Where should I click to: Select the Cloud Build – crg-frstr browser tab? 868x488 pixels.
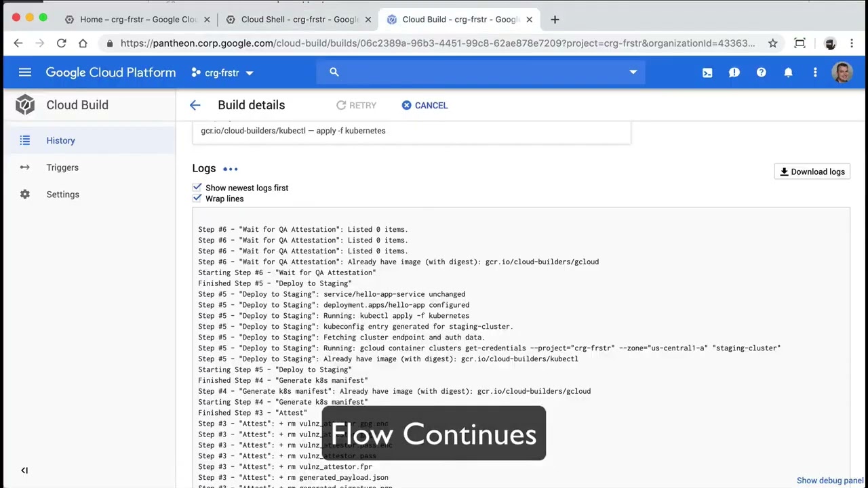460,20
